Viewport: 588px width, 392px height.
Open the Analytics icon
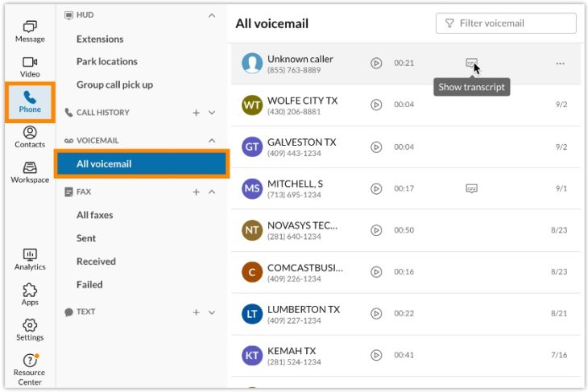pyautogui.click(x=30, y=259)
